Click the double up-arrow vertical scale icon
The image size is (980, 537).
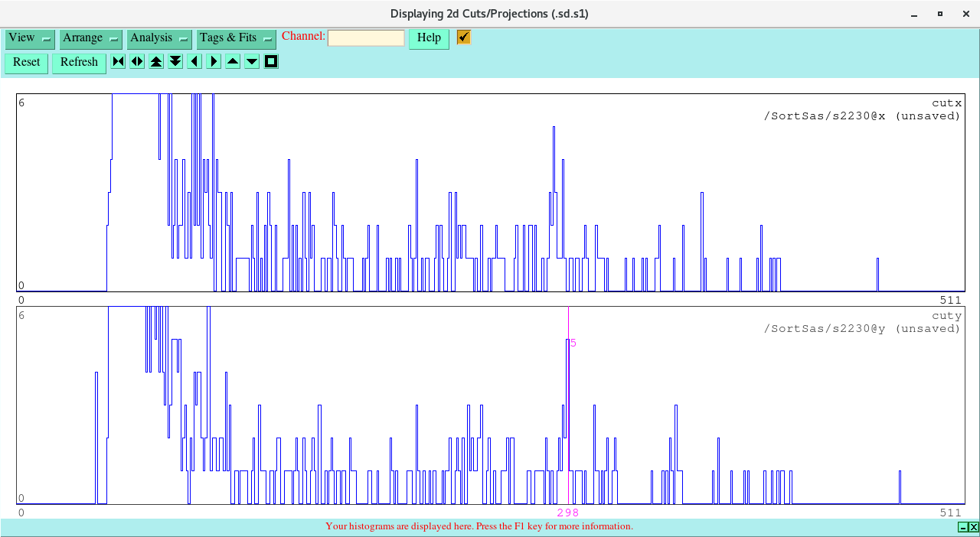click(x=156, y=62)
